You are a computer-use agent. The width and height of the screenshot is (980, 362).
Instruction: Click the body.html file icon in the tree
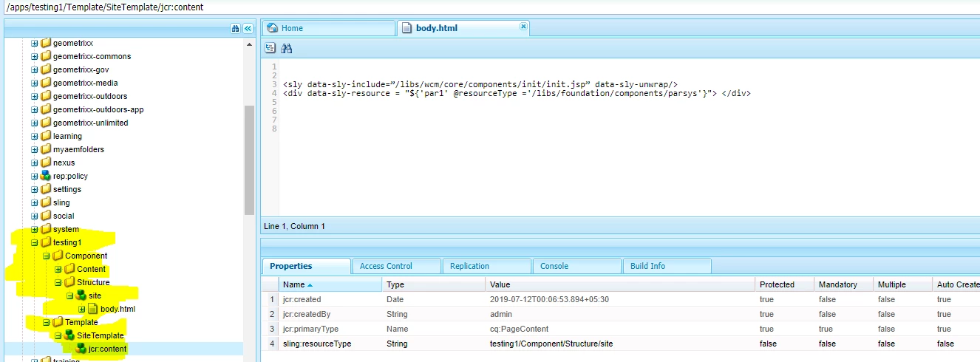point(93,309)
